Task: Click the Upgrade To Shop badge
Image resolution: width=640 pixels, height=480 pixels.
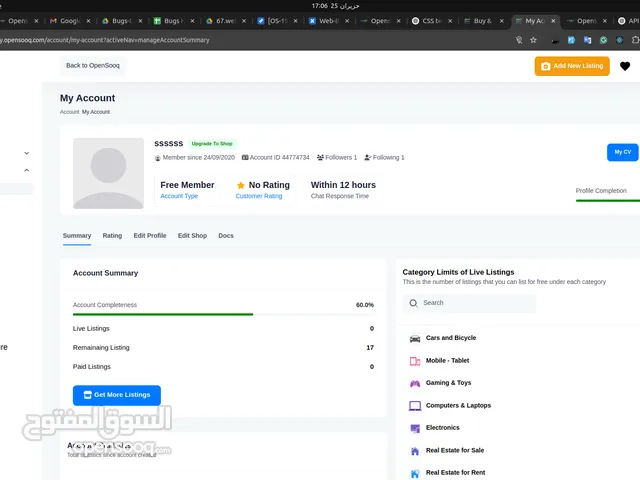Action: 212,144
